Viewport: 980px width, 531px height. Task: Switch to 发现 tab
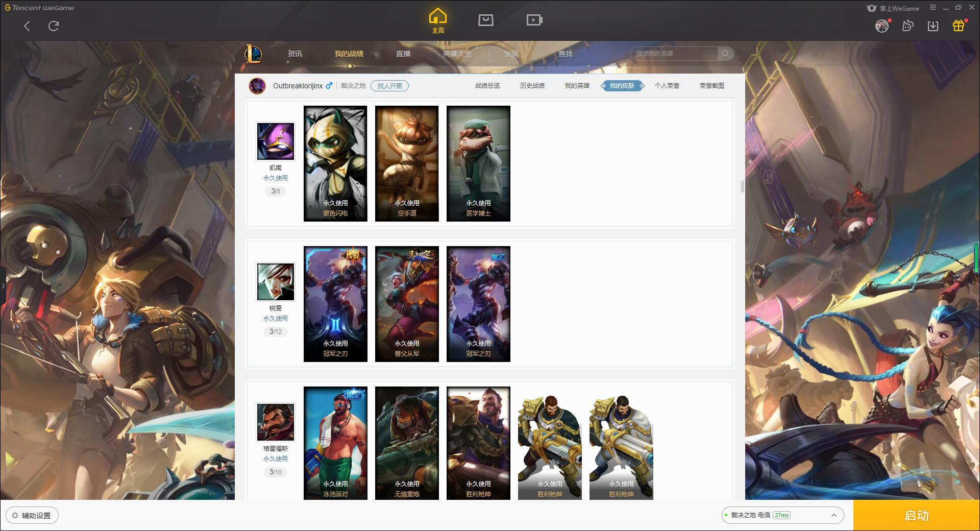511,54
